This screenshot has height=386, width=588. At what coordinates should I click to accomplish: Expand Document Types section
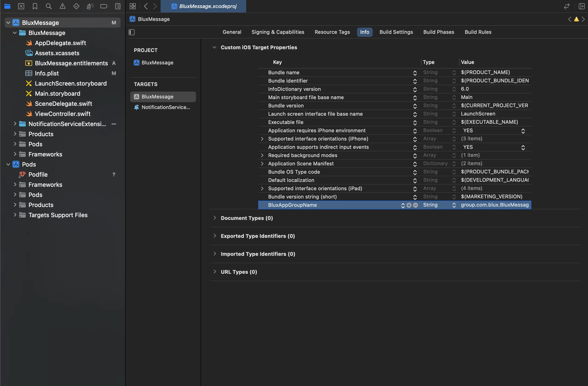pos(214,218)
